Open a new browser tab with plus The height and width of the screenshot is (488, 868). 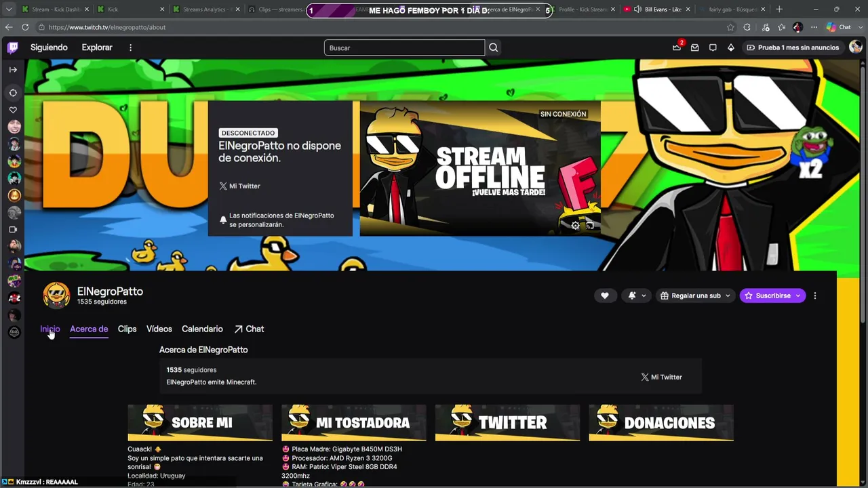(x=779, y=9)
